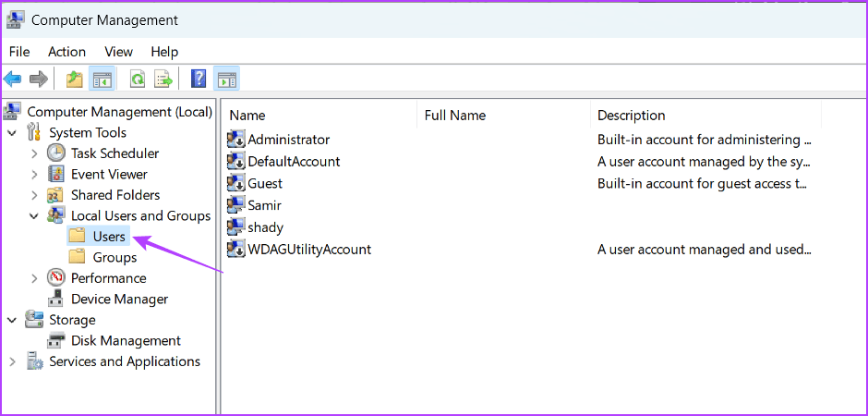This screenshot has height=416, width=868.
Task: Toggle the Show/Hide Action Pane icon
Action: [225, 80]
